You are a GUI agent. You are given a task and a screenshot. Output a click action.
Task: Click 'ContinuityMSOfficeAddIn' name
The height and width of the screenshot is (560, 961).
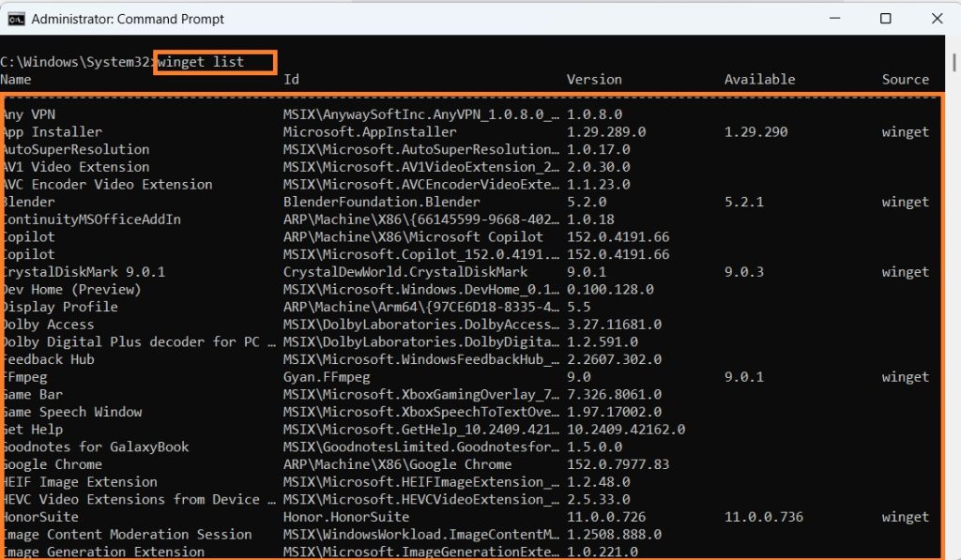92,219
